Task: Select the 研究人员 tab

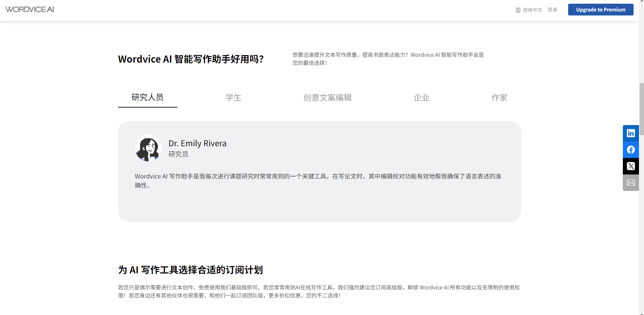Action: coord(147,97)
